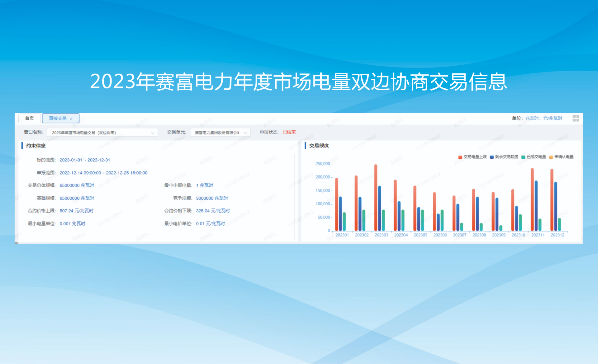Viewport: 598px width, 364px height.
Task: Click the 申报范围 date range value
Action: [103, 173]
